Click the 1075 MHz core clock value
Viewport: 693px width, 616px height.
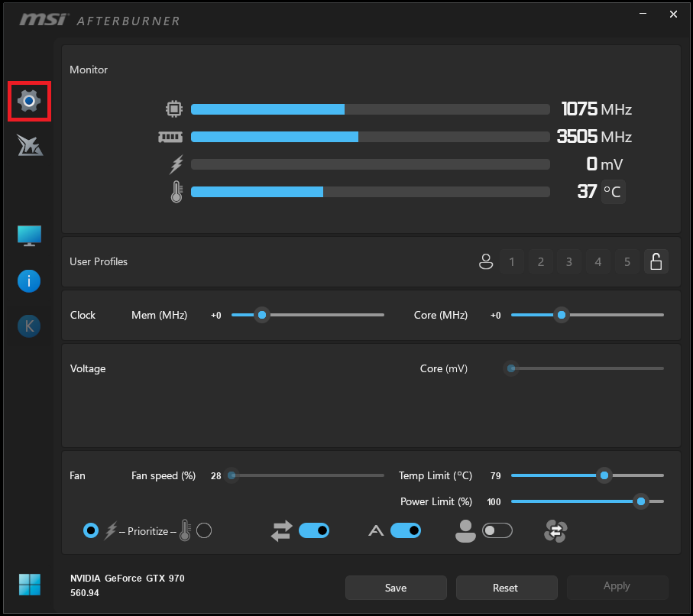tap(596, 109)
